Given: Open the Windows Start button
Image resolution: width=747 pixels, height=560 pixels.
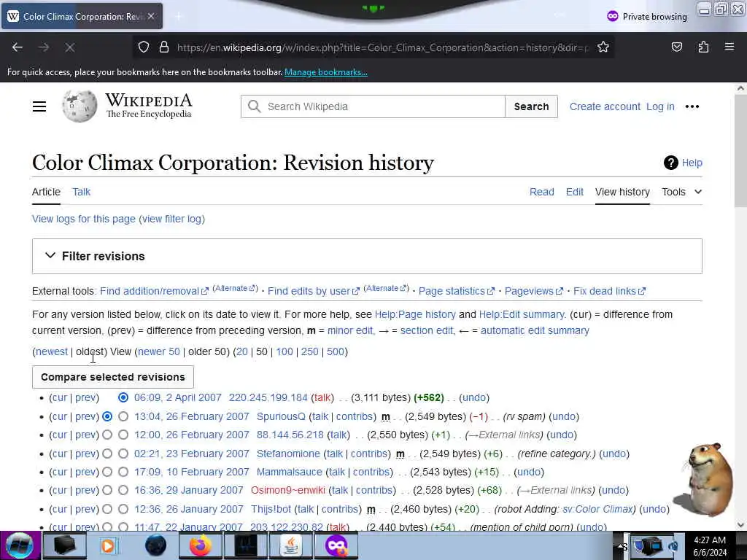Looking at the screenshot, I should [20, 545].
